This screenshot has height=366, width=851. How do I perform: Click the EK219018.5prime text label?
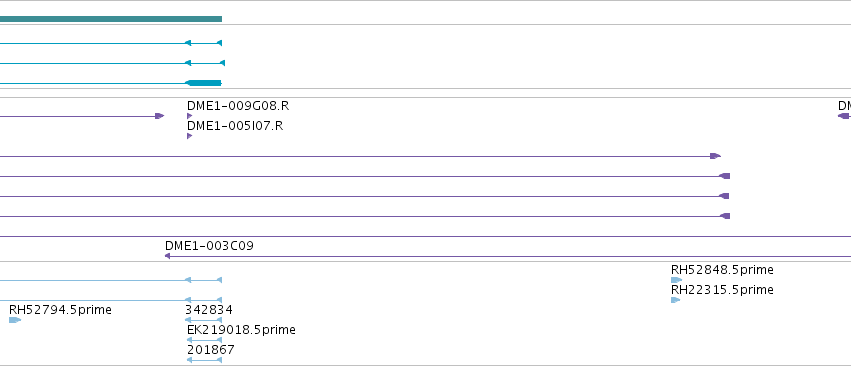click(x=241, y=330)
